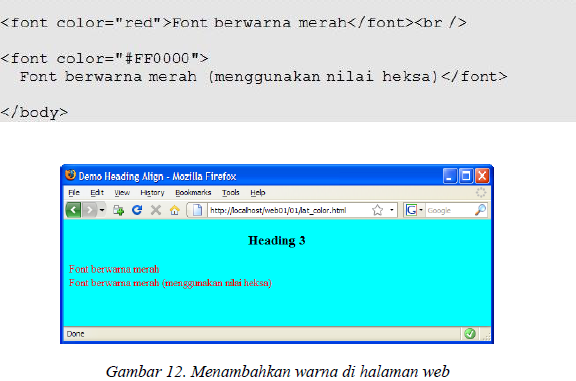
Task: Click the caption 'Gambar 12. Menambahkan warna'
Action: 277,371
